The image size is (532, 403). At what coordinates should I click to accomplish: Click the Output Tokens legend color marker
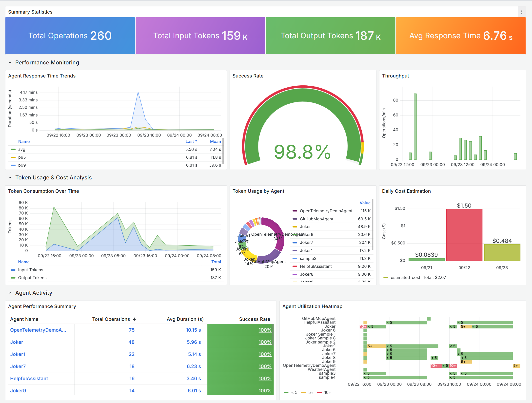pyautogui.click(x=13, y=278)
